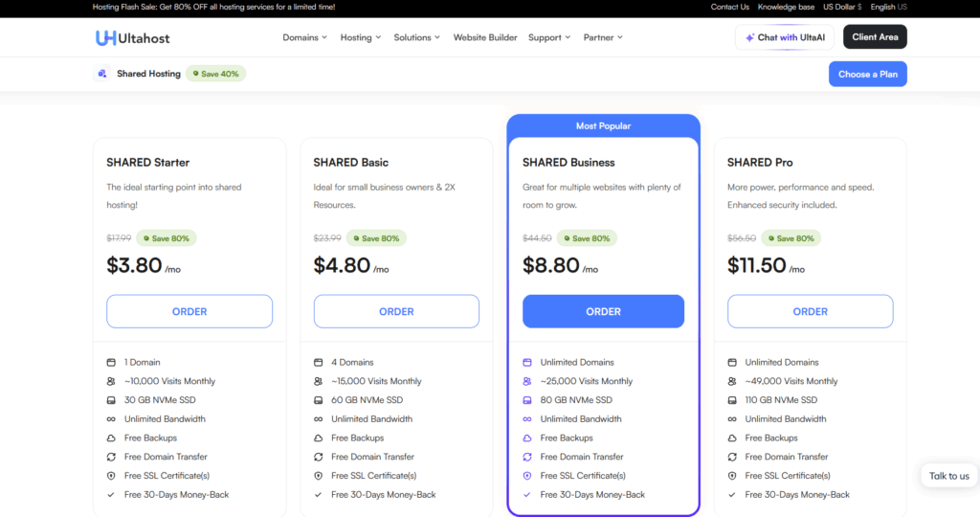Click domain icon beside Starter's 1 Domain
The width and height of the screenshot is (980, 517).
click(x=111, y=363)
